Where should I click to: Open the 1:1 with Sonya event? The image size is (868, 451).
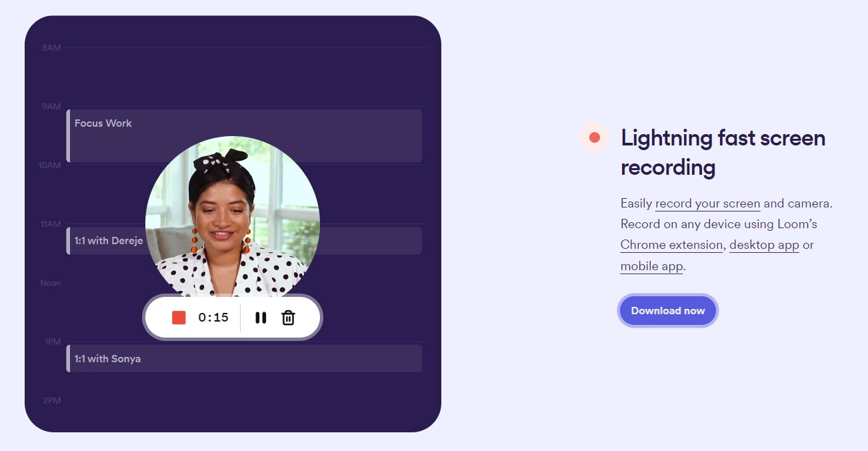pos(244,358)
